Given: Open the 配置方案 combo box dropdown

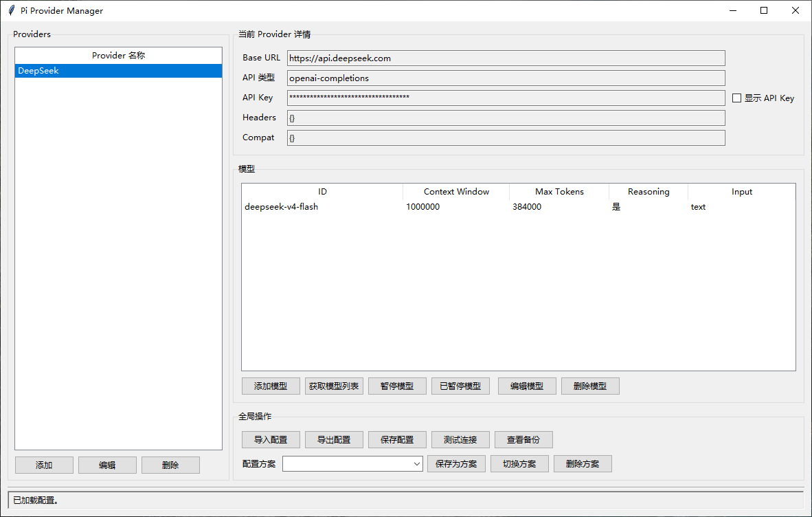Looking at the screenshot, I should [416, 463].
